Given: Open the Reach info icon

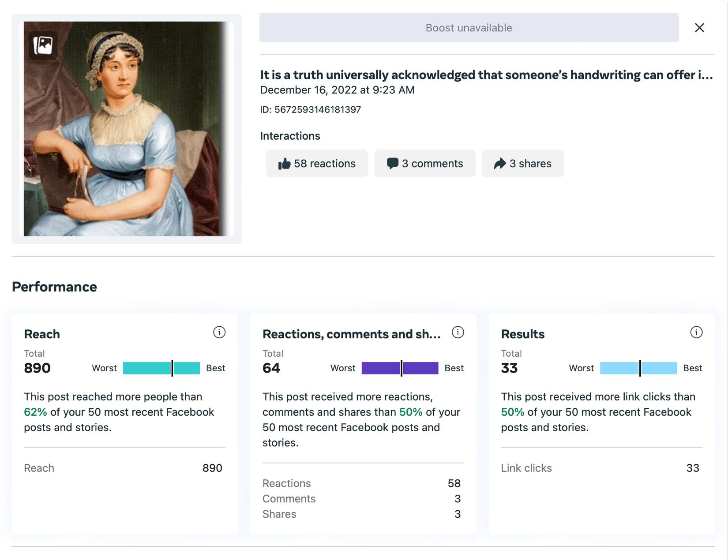Looking at the screenshot, I should 219,332.
